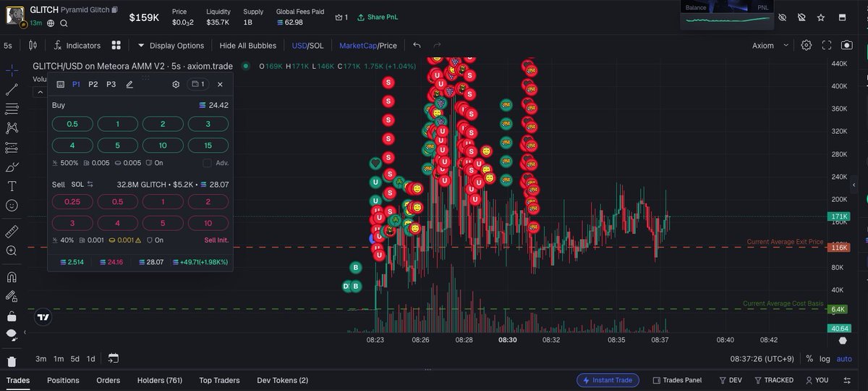
Task: Select the P3 preset tab
Action: 111,84
